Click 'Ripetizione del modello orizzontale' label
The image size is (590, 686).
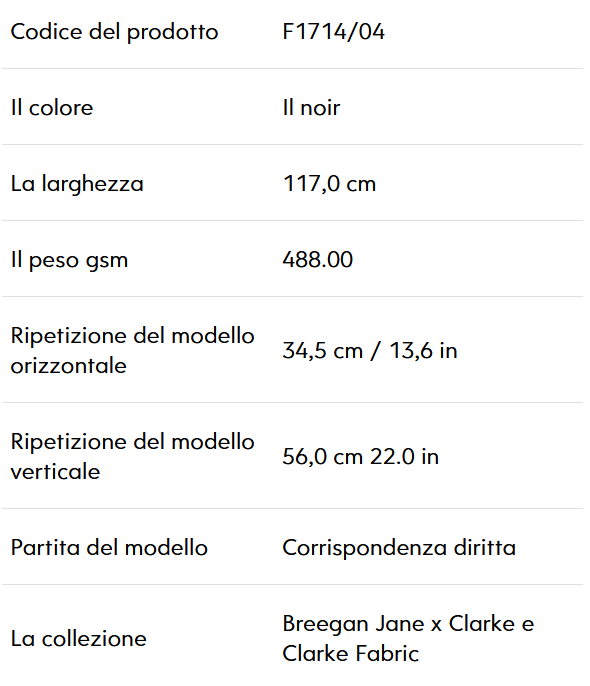[x=133, y=350]
